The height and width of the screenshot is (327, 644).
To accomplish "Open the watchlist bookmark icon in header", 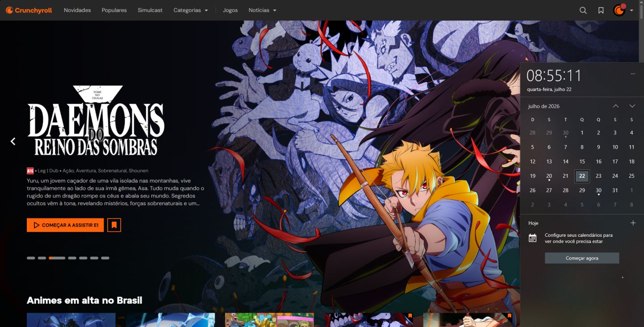I will 601,10.
